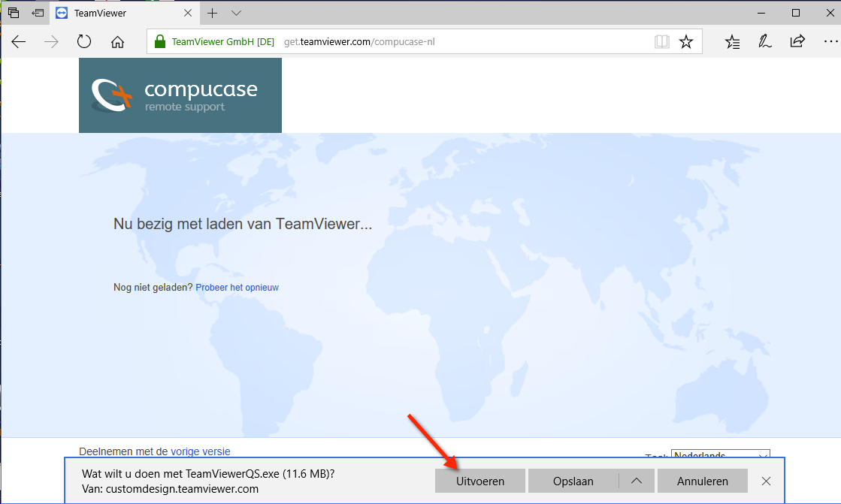Open the More actions menu
841x504 pixels.
830,42
